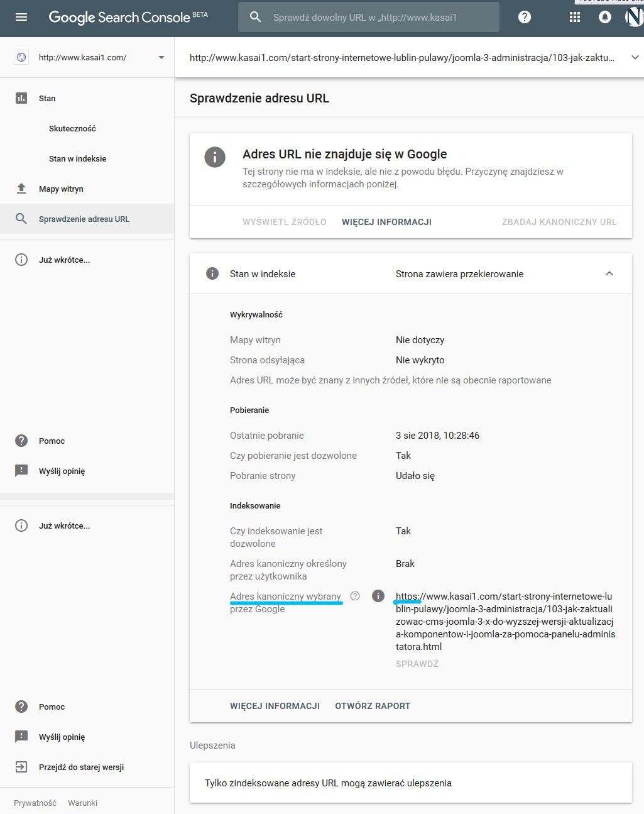644x814 pixels.
Task: Click SPRAWDŹ under the canonical URL
Action: [x=417, y=664]
